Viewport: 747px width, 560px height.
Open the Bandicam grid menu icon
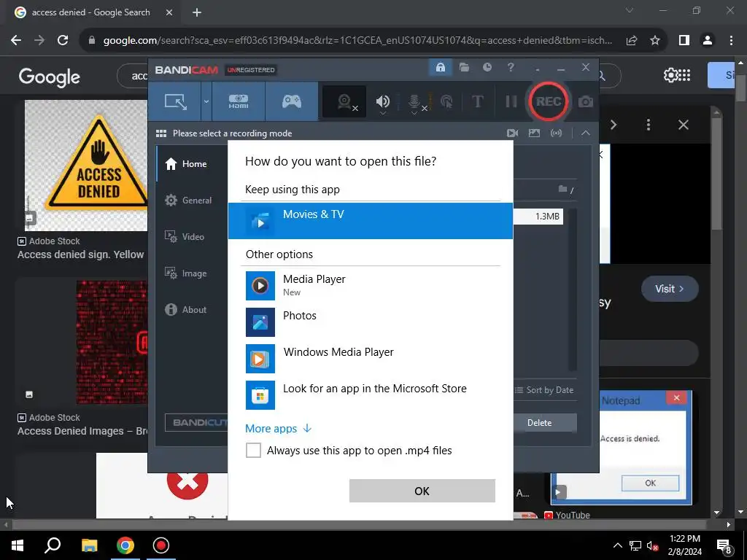[161, 133]
